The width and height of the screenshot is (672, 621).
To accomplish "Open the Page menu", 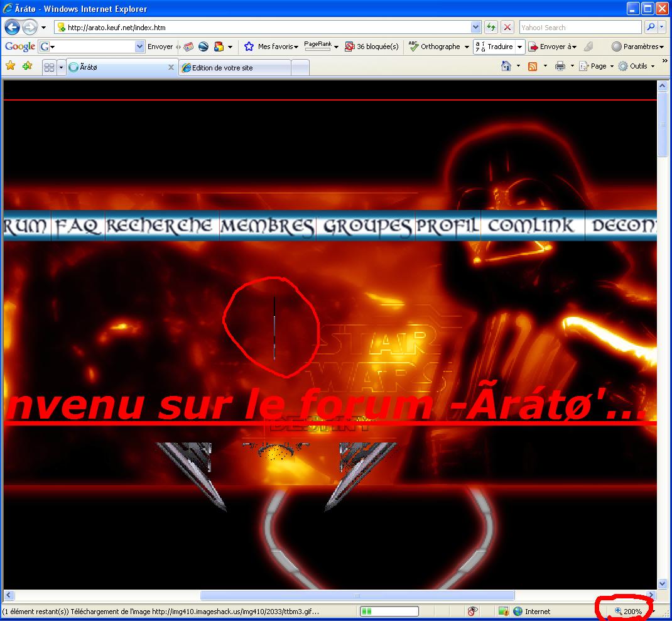I will pyautogui.click(x=596, y=66).
